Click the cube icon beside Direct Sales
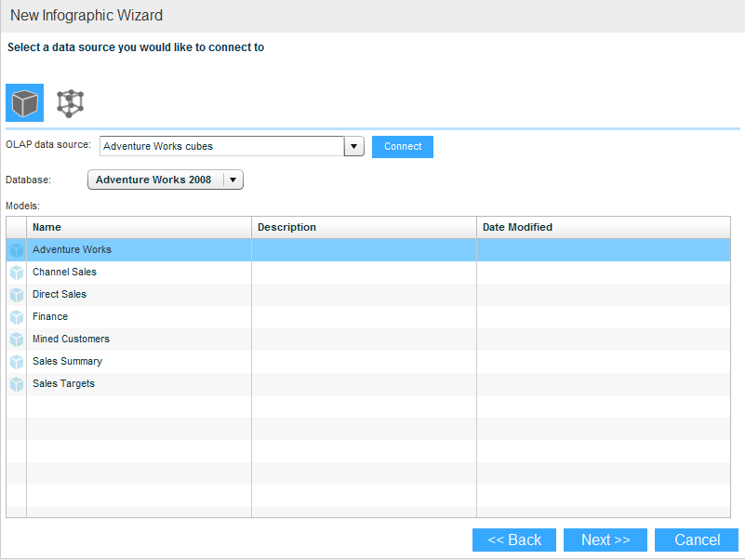This screenshot has height=560, width=745. click(17, 295)
